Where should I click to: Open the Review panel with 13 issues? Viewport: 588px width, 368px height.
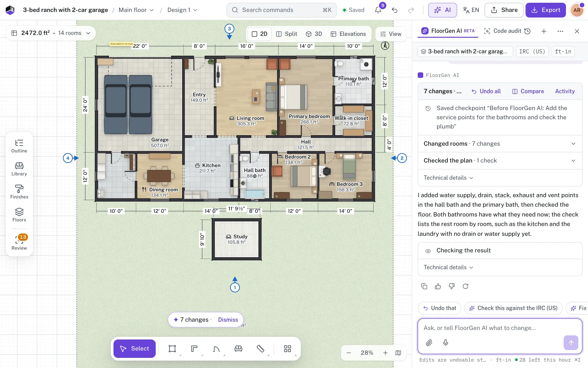19,243
